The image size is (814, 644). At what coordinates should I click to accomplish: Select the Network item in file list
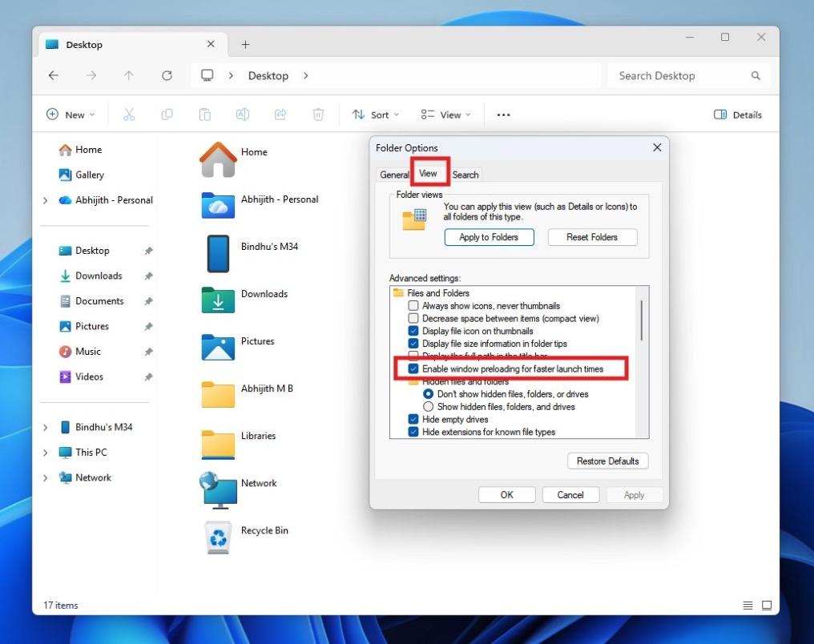point(238,490)
